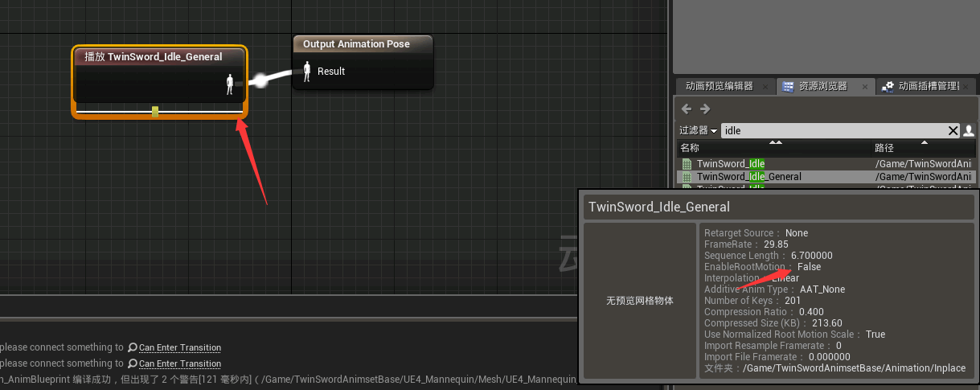Image resolution: width=980 pixels, height=390 pixels.
Task: Close the 动画预览编辑器 tab
Action: [x=765, y=86]
